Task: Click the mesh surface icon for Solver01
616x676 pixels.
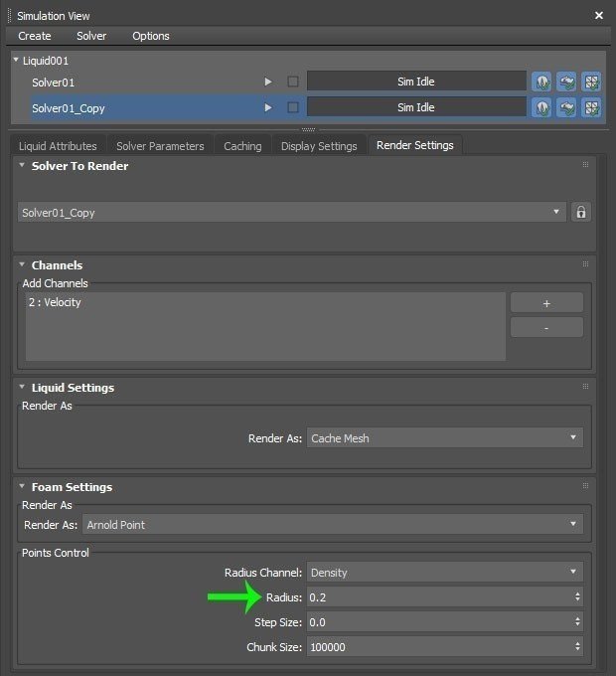Action: (566, 82)
